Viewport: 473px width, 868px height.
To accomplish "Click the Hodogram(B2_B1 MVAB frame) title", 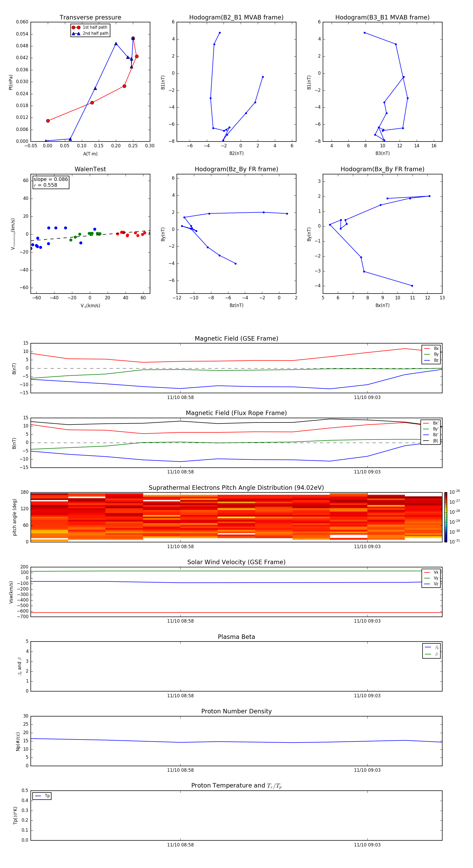I will point(236,17).
